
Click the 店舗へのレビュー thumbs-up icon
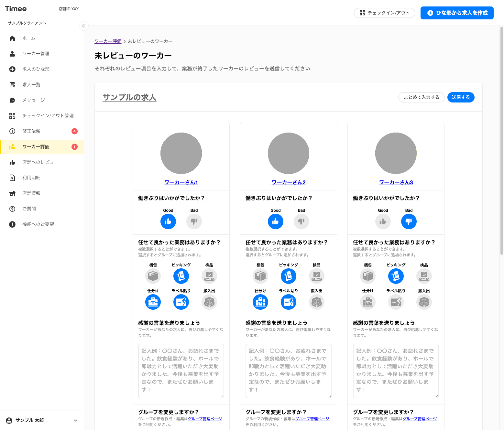point(12,162)
